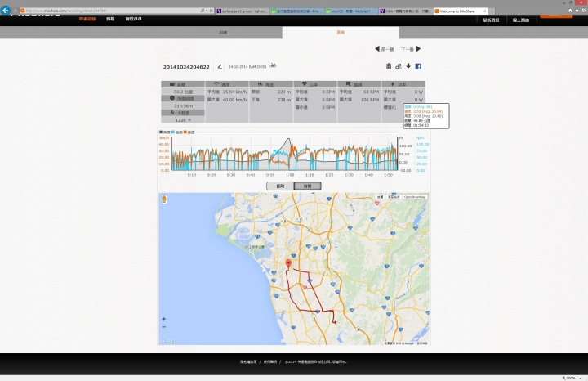This screenshot has width=588, height=381.
Task: Open the browser tools gear icon
Action: point(583,11)
